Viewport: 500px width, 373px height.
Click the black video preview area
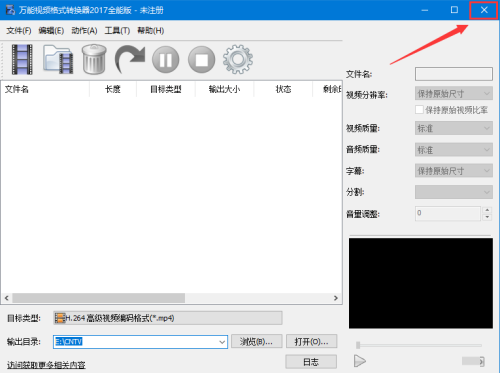pyautogui.click(x=421, y=283)
